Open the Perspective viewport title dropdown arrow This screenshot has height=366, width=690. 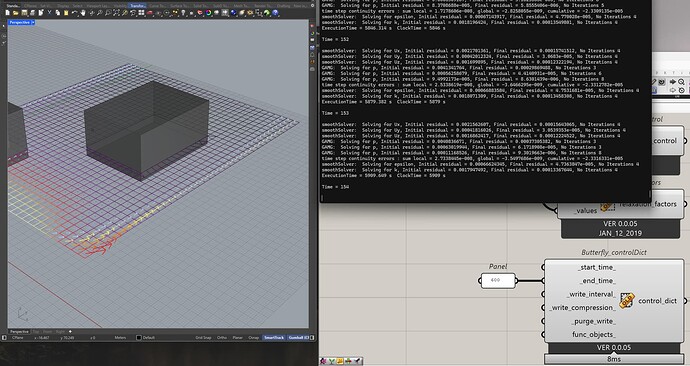point(33,22)
